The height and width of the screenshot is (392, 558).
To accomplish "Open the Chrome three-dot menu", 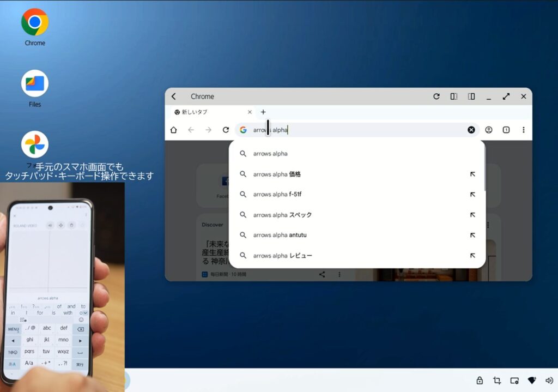I will point(524,130).
